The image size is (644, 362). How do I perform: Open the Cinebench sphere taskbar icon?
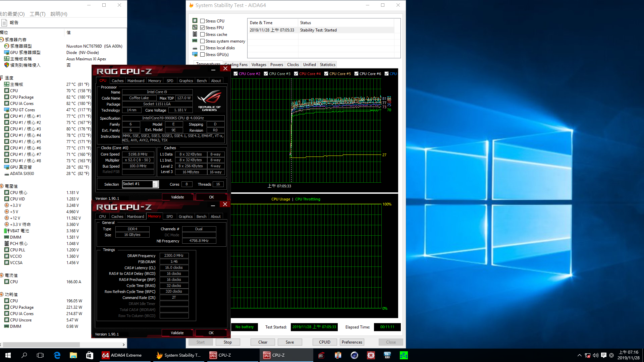355,355
